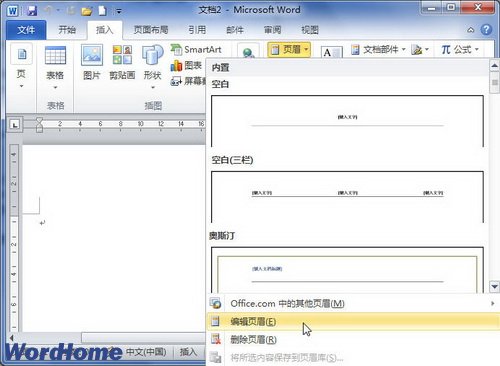Insert a 图片 (Picture)
Viewport: 500px width, 366px height.
pos(92,63)
